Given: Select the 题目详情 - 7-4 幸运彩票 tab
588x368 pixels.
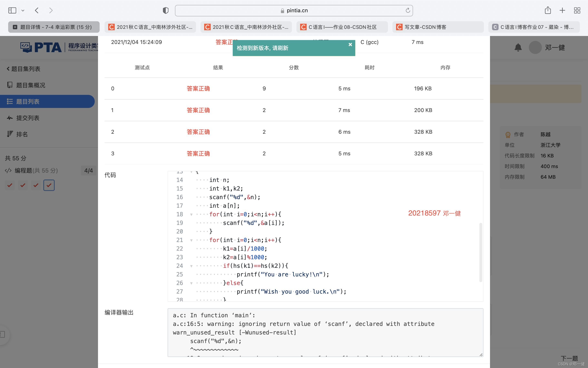Looking at the screenshot, I should click(54, 27).
